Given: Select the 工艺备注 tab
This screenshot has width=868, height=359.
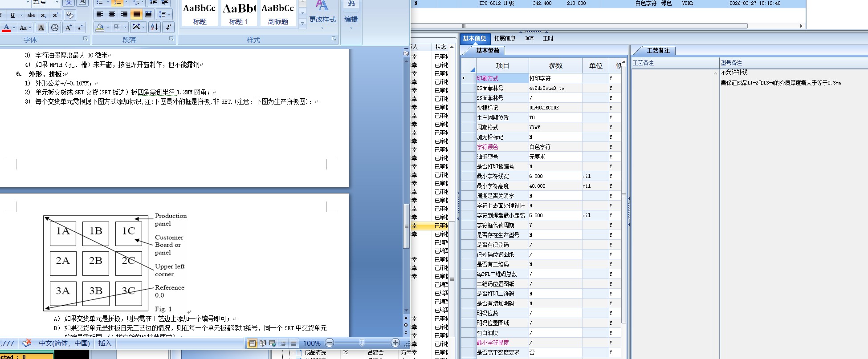Looking at the screenshot, I should [x=658, y=50].
